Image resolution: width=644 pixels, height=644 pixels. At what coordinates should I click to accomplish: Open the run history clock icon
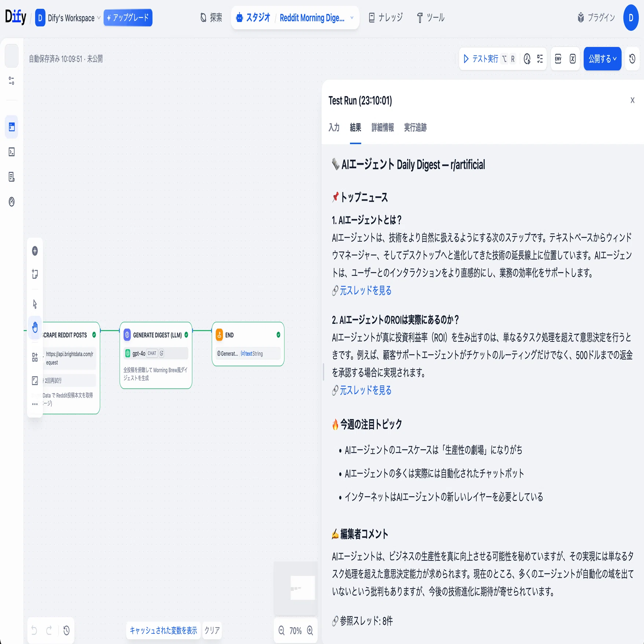pos(527,59)
